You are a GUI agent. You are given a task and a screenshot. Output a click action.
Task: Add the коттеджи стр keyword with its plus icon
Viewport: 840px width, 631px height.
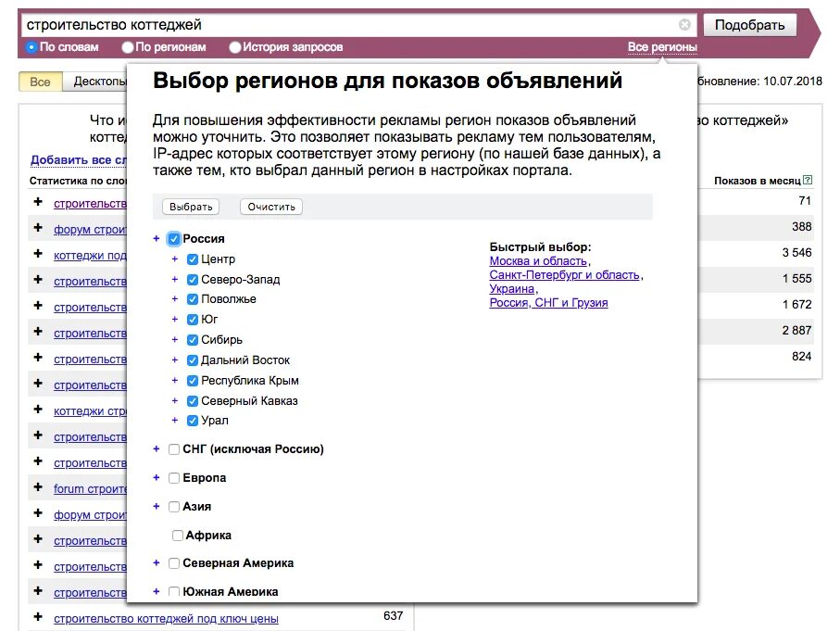pos(38,410)
